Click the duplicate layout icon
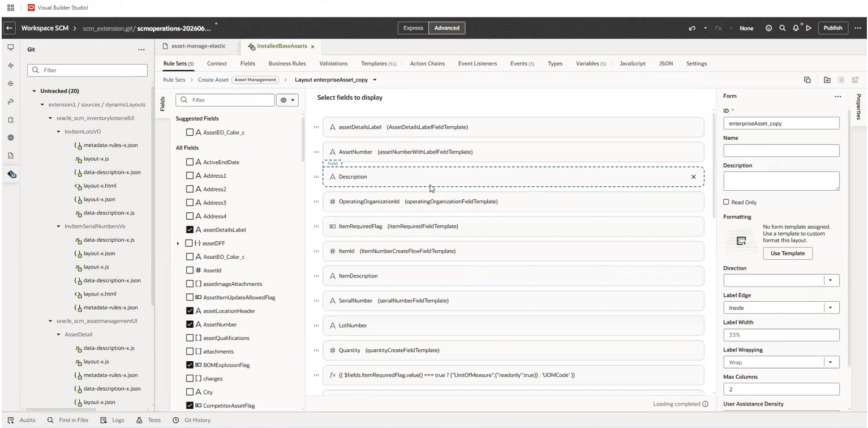 [x=807, y=80]
